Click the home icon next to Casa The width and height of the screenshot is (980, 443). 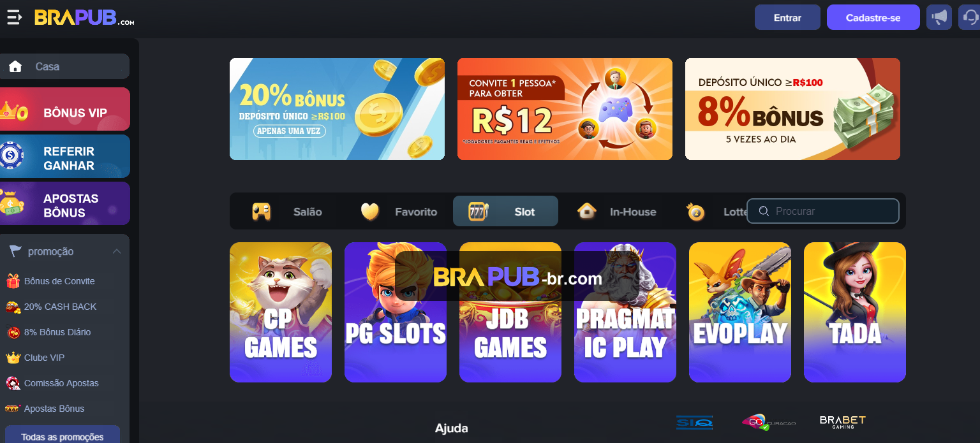pos(15,66)
